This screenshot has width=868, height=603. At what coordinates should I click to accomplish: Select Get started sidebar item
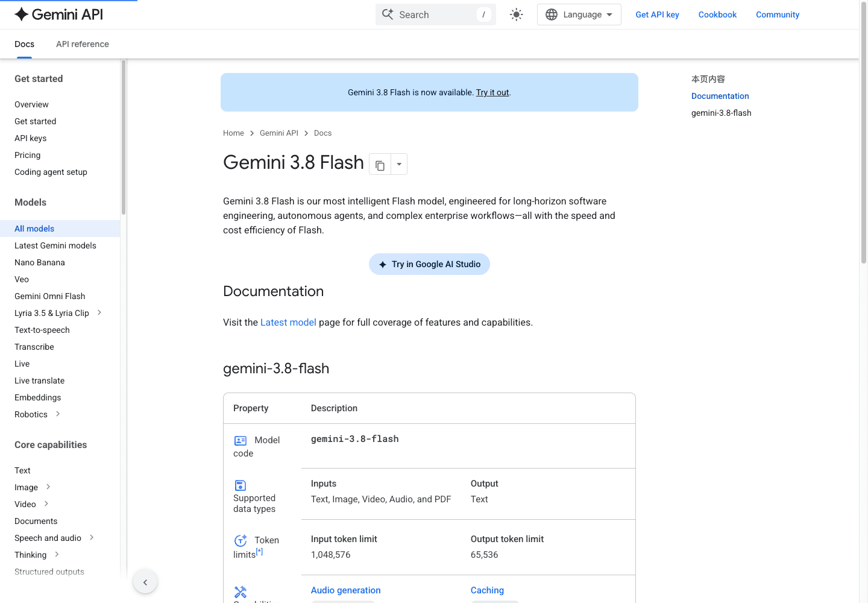click(x=36, y=121)
